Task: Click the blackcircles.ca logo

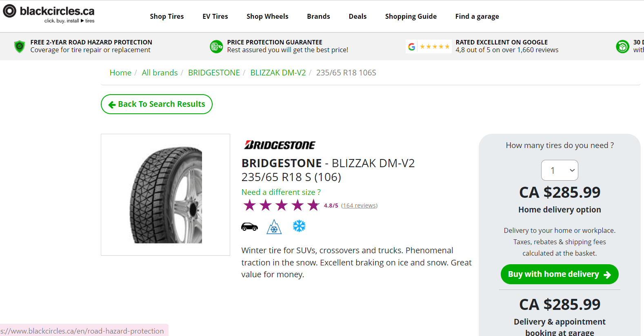Action: [x=49, y=13]
